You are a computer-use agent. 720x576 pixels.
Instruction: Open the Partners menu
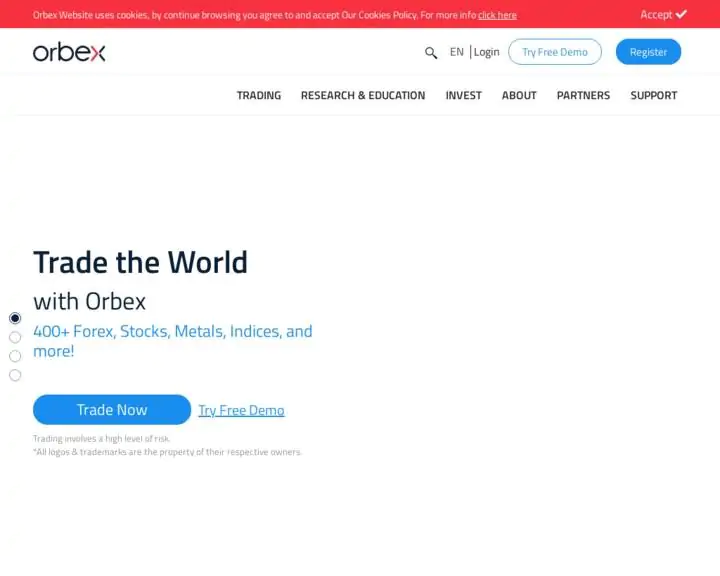coord(583,96)
